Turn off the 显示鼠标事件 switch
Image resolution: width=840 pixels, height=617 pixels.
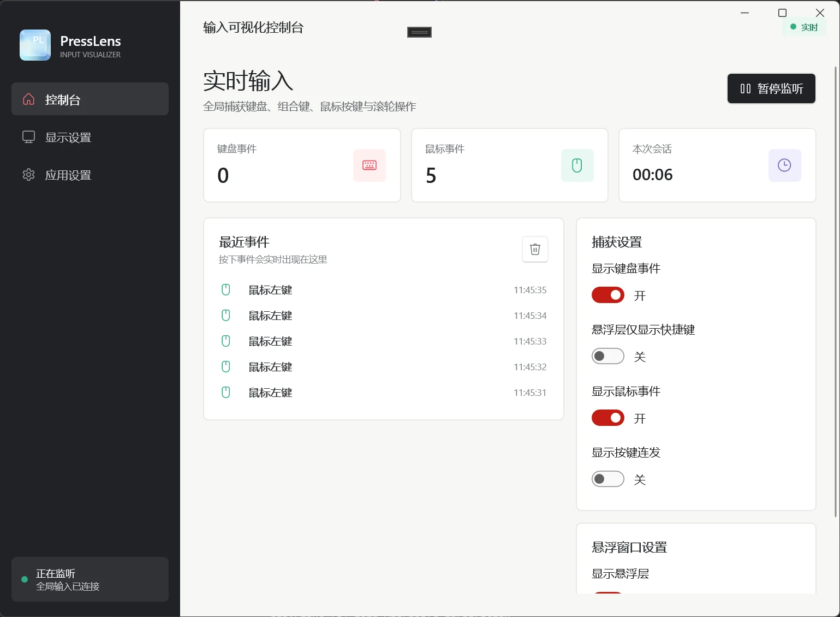coord(608,418)
